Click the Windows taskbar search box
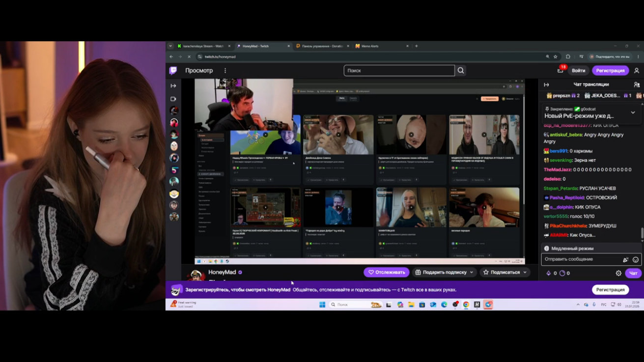 point(356,305)
